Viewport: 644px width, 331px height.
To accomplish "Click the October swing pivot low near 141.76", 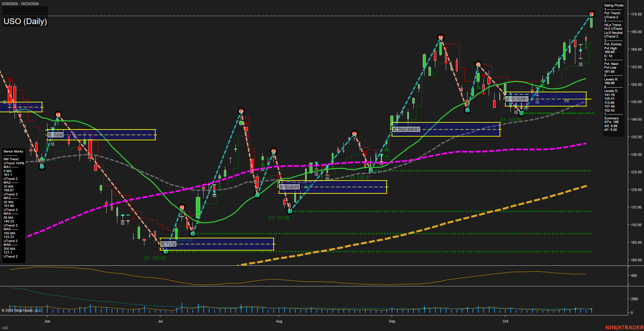I will [521, 113].
